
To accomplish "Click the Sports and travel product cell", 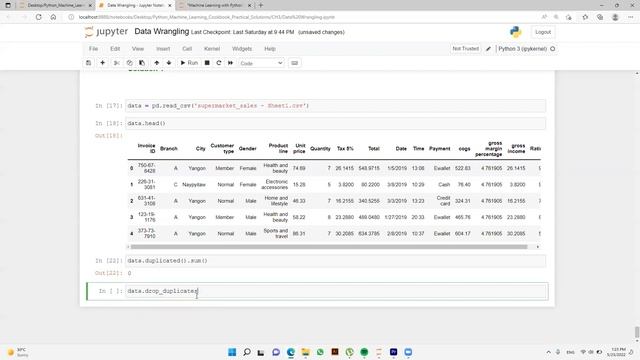I will pos(276,233).
